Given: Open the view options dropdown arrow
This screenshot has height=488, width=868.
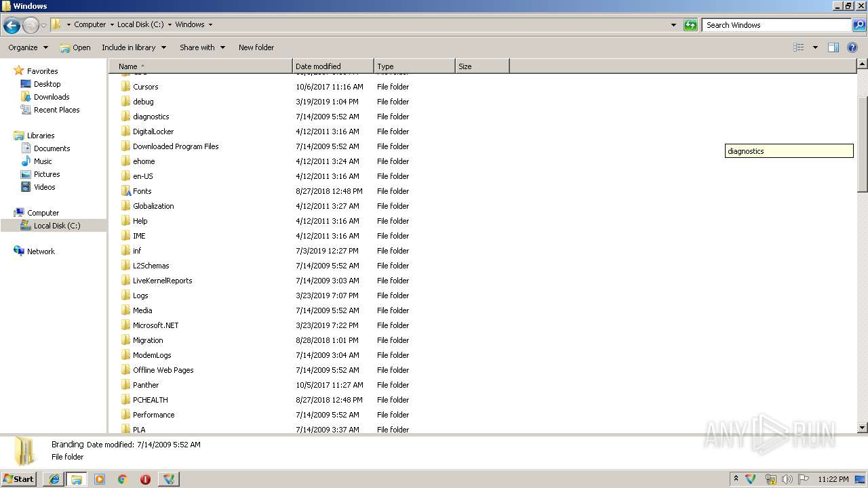Looking at the screenshot, I should (x=815, y=47).
